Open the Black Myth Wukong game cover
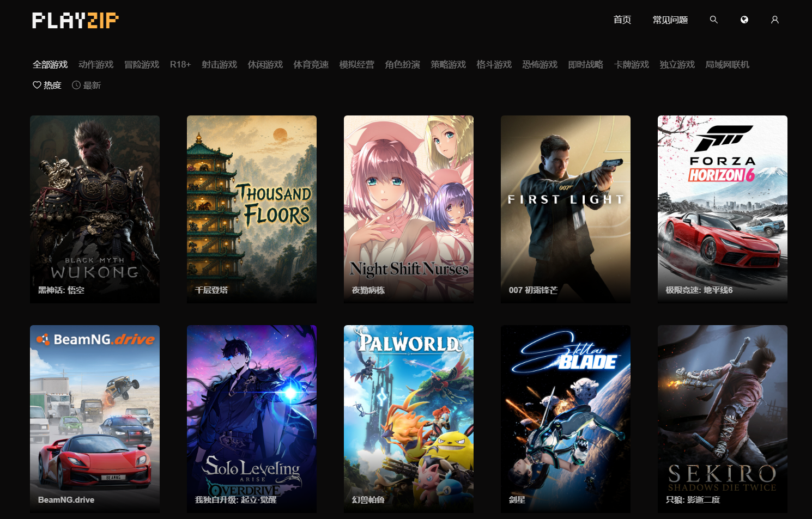 point(95,209)
